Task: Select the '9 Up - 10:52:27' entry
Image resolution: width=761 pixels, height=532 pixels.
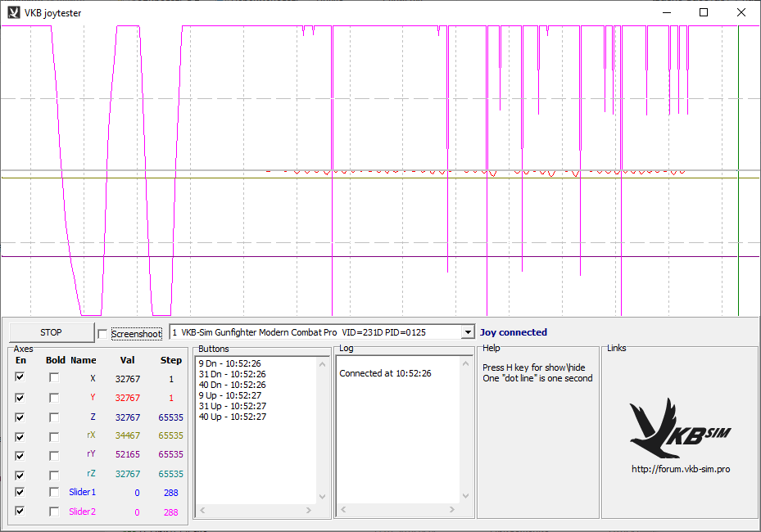Action: (229, 395)
